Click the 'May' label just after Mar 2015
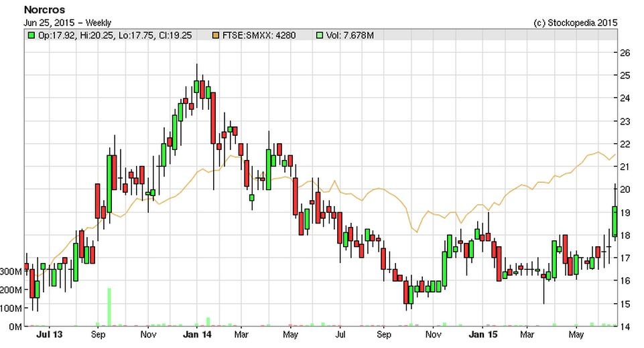Image resolution: width=644 pixels, height=348 pixels. click(576, 335)
